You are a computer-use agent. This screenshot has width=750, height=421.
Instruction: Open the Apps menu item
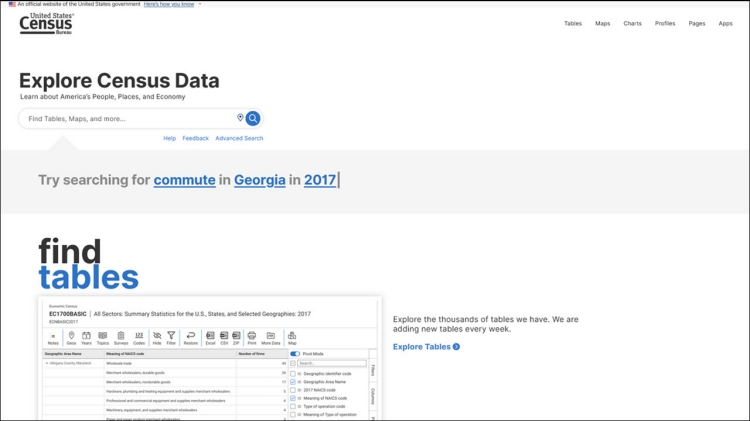pyautogui.click(x=725, y=23)
